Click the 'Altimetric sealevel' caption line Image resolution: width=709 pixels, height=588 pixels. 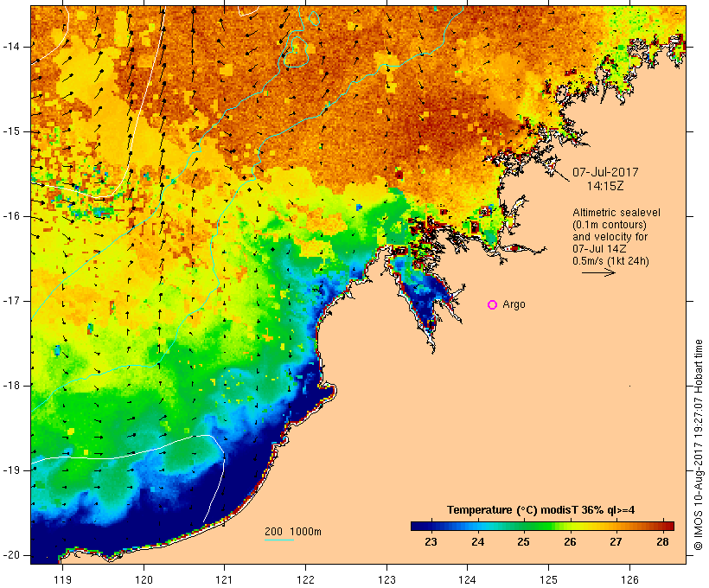(616, 213)
